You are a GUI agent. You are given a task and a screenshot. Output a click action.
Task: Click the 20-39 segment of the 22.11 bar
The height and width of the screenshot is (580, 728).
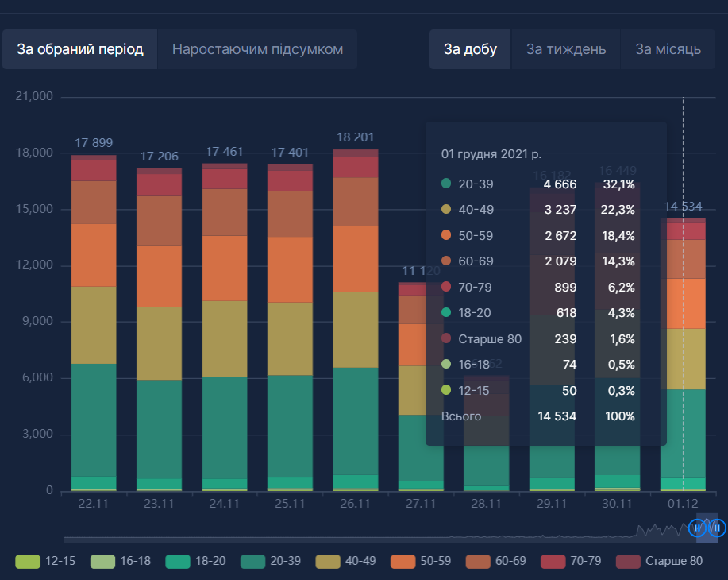(x=94, y=420)
